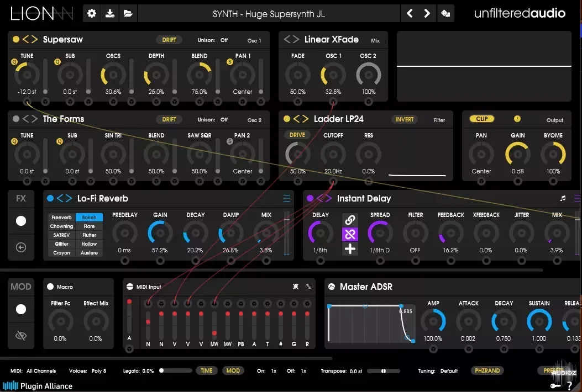This screenshot has width=582, height=392.
Task: Click the warning indicator icon beside CLIP
Action: coord(517,119)
